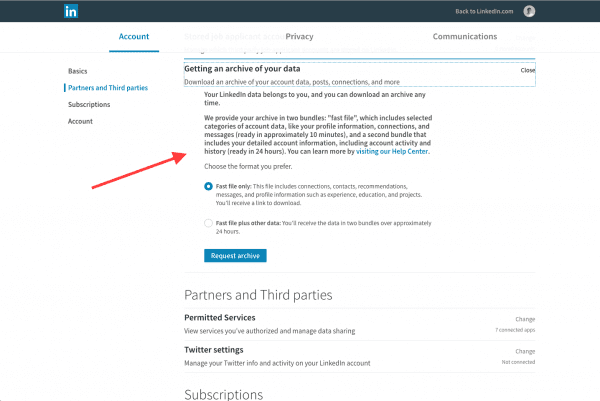
Task: Open the Account tab
Action: coord(134,36)
